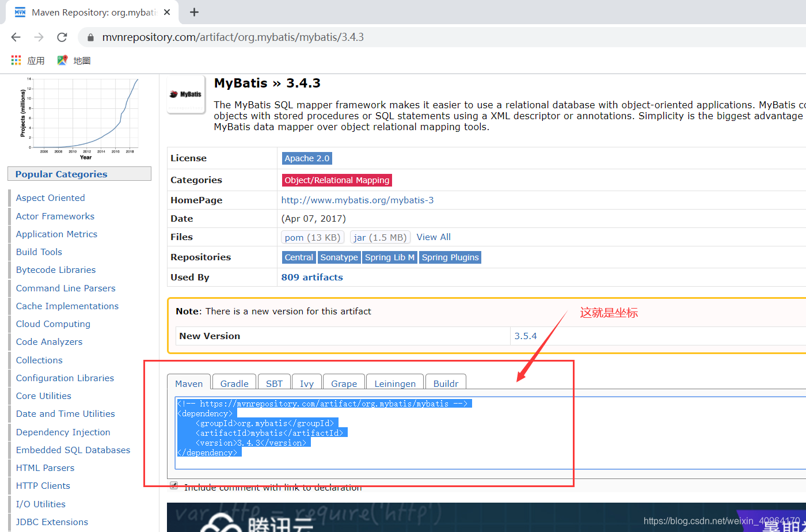Click the padlock site info icon
Viewport: 806px width, 532px height.
(x=90, y=37)
